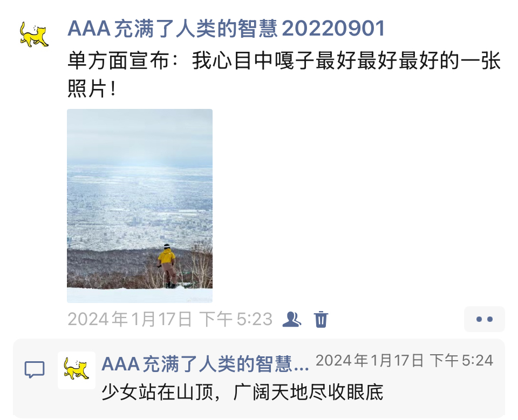Open the truncated commenter name AAA 充满了人类的智慧...

[205, 364]
